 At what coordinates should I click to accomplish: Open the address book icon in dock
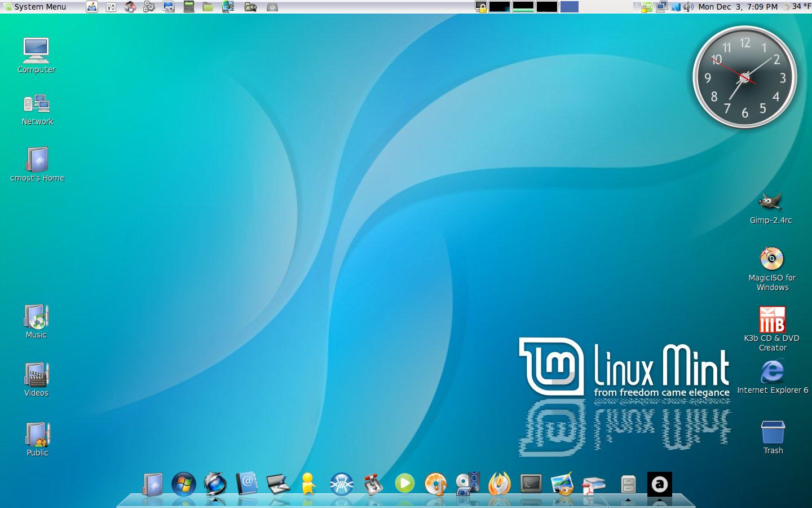tap(247, 484)
